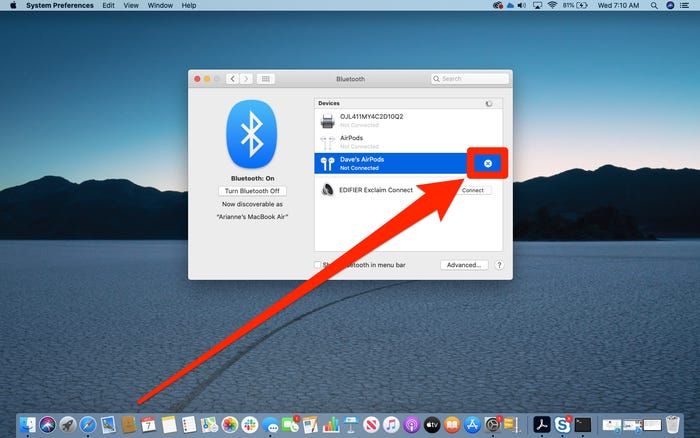Open the Help menu
This screenshot has height=438, width=700.
click(189, 5)
